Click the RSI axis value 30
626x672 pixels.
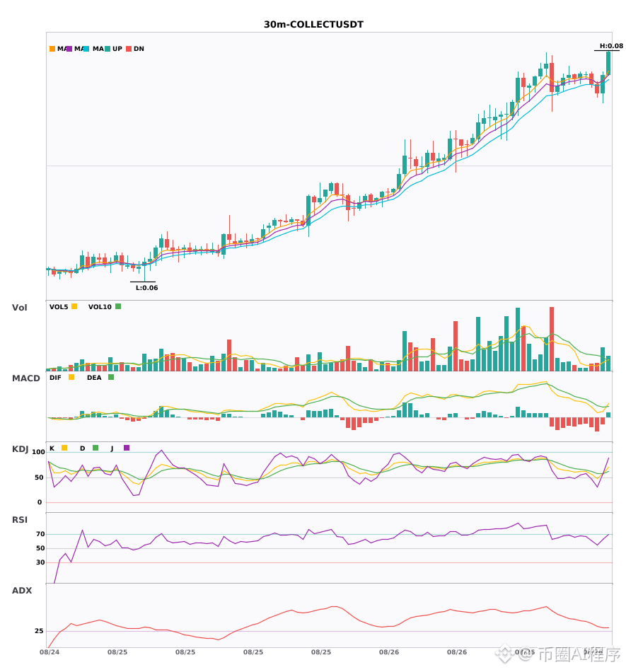click(x=40, y=562)
